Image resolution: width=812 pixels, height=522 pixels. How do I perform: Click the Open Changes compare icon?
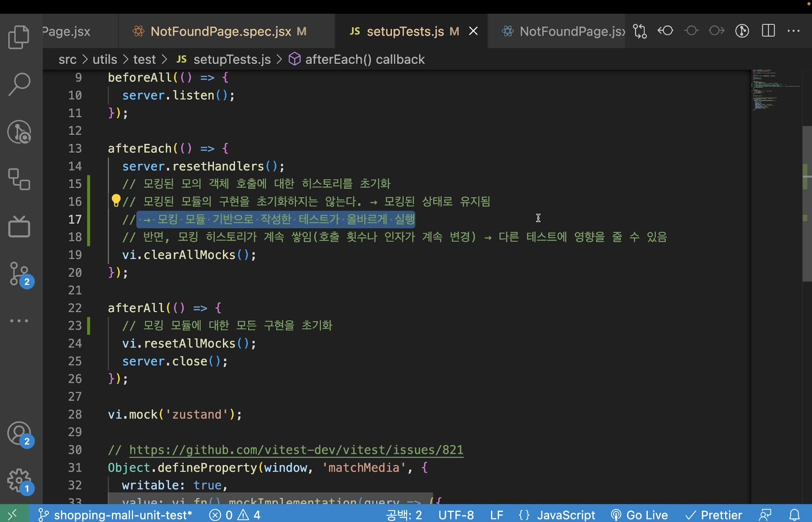tap(640, 31)
